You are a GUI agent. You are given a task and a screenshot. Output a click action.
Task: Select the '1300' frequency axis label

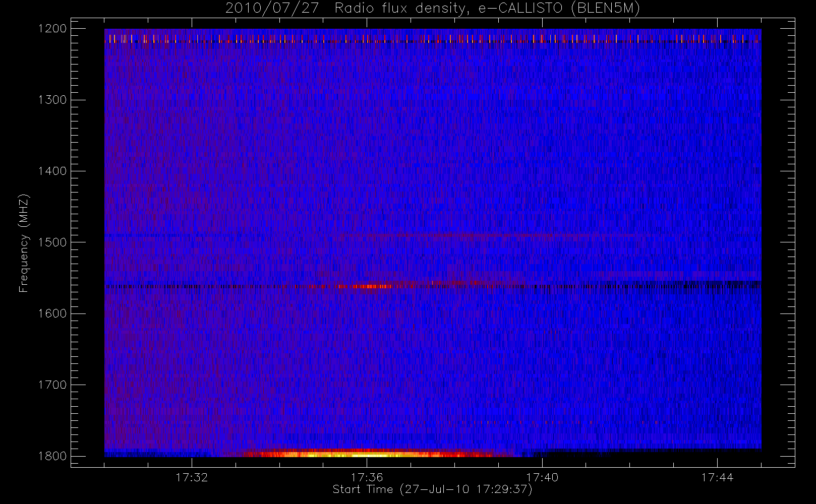[52, 100]
